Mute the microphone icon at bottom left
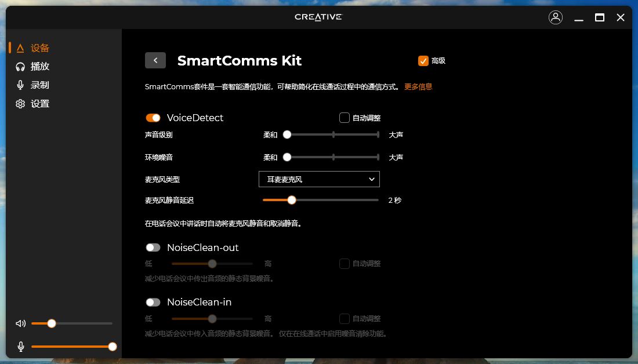The image size is (638, 364). click(x=21, y=347)
